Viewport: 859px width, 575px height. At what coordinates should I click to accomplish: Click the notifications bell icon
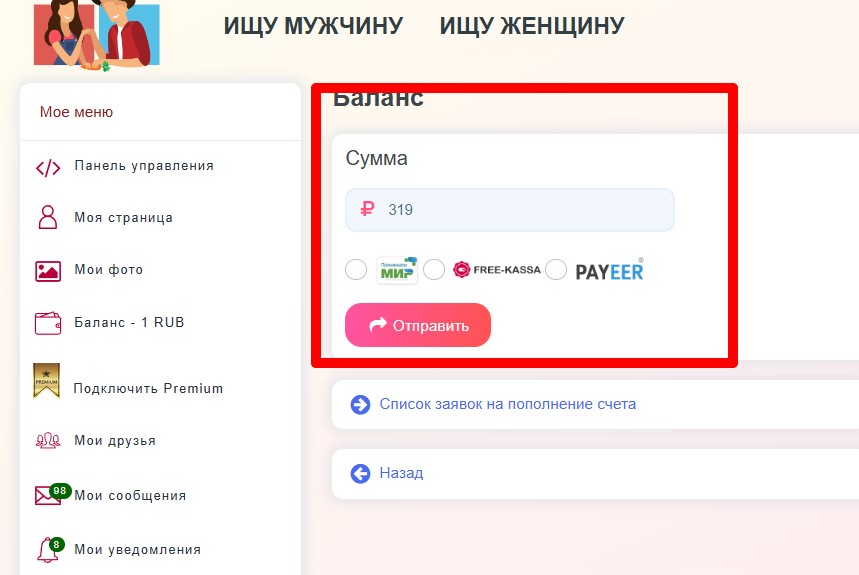(x=50, y=549)
